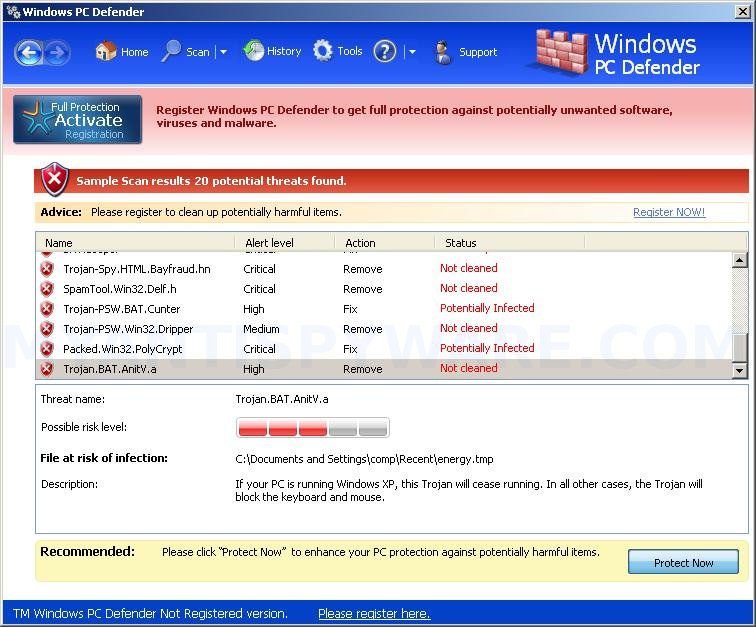Click Potentially Infected status of Packed.Win32.PolyCrypt
The height and width of the screenshot is (627, 756).
click(487, 348)
